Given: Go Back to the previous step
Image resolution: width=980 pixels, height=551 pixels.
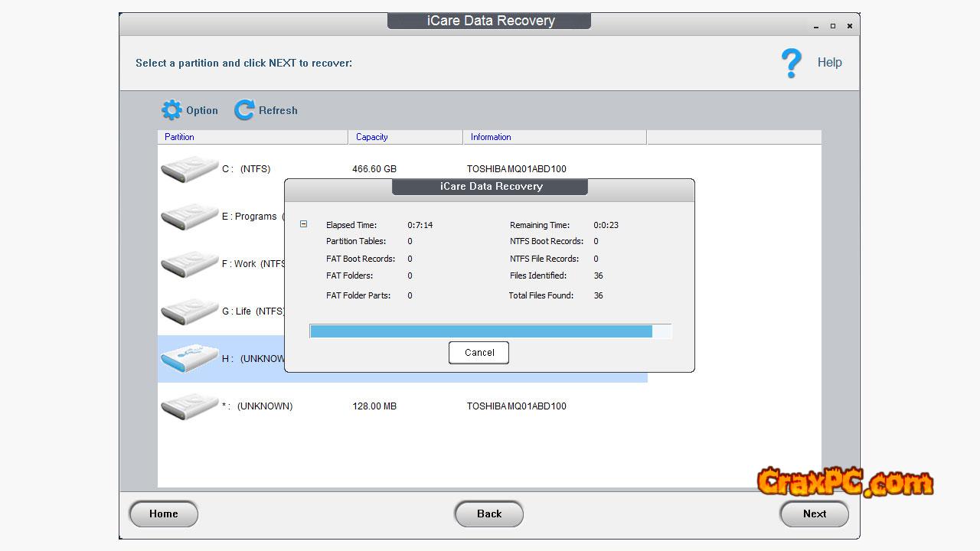Looking at the screenshot, I should point(489,514).
